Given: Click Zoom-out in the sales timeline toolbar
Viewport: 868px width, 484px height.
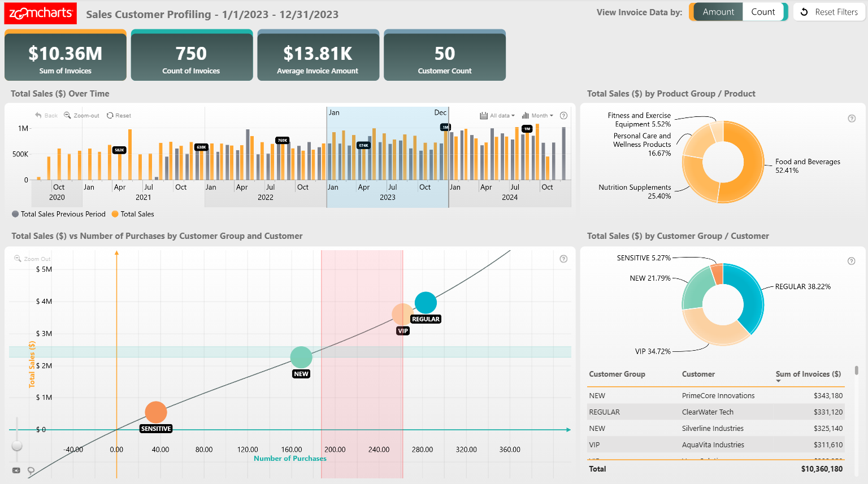Looking at the screenshot, I should 81,115.
